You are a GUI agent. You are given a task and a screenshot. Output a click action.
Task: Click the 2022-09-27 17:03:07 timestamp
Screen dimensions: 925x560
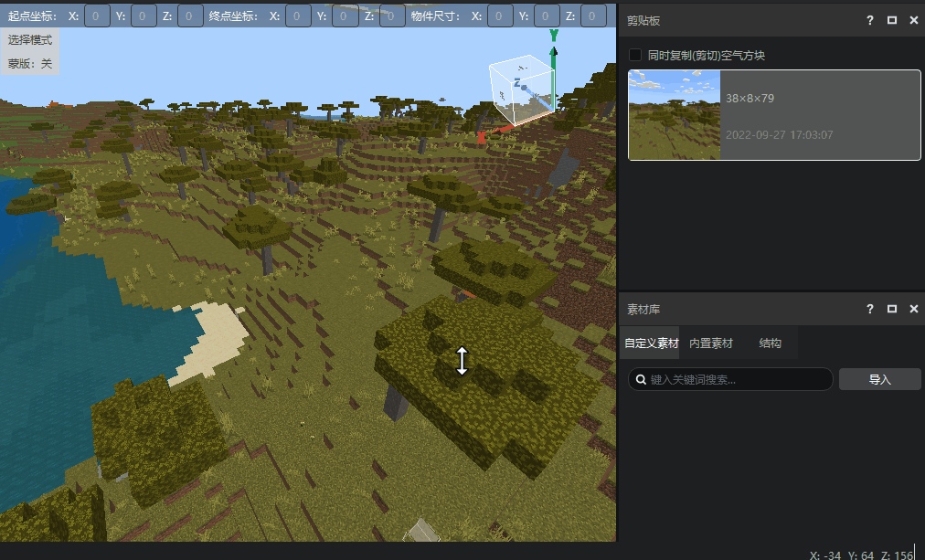(780, 135)
